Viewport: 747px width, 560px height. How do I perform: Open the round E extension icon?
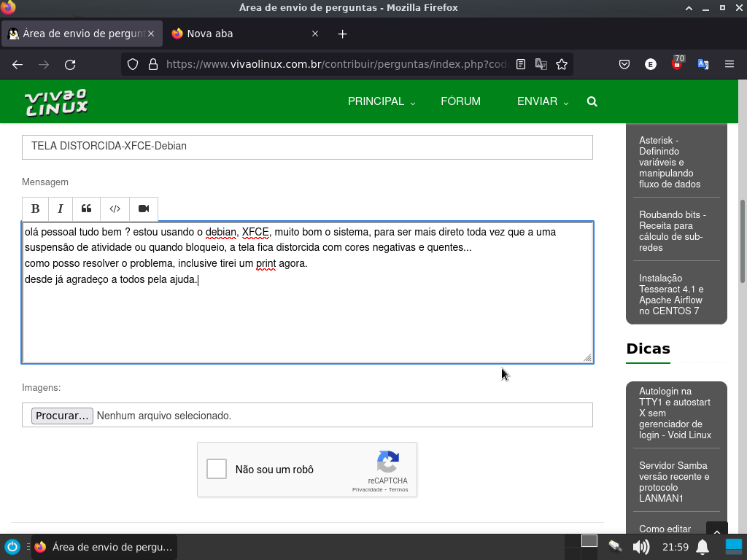[650, 64]
